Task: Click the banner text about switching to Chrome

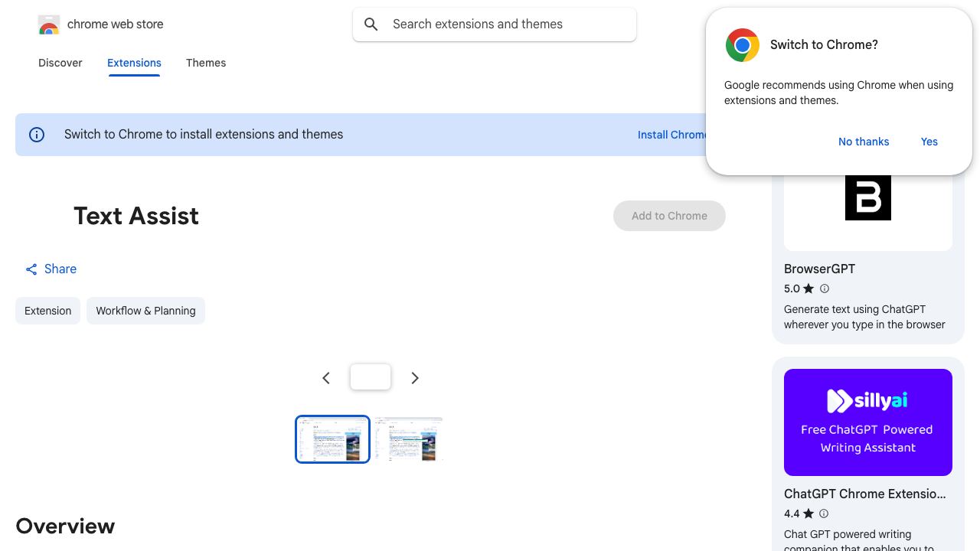Action: [204, 135]
